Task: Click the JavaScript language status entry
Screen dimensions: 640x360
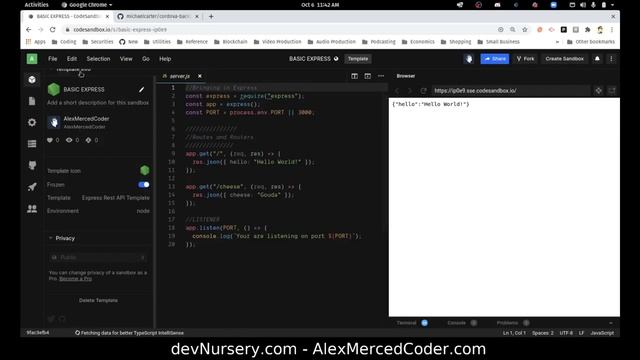Action: 602,333
